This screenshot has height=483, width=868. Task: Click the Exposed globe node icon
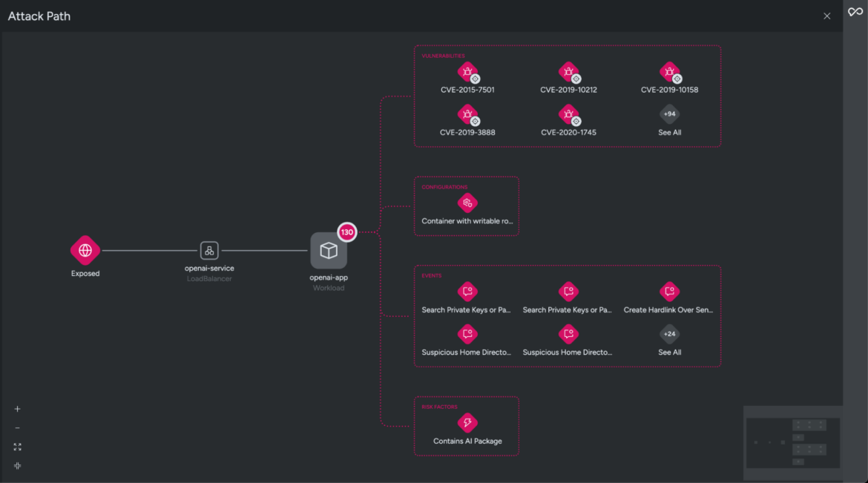pyautogui.click(x=85, y=250)
